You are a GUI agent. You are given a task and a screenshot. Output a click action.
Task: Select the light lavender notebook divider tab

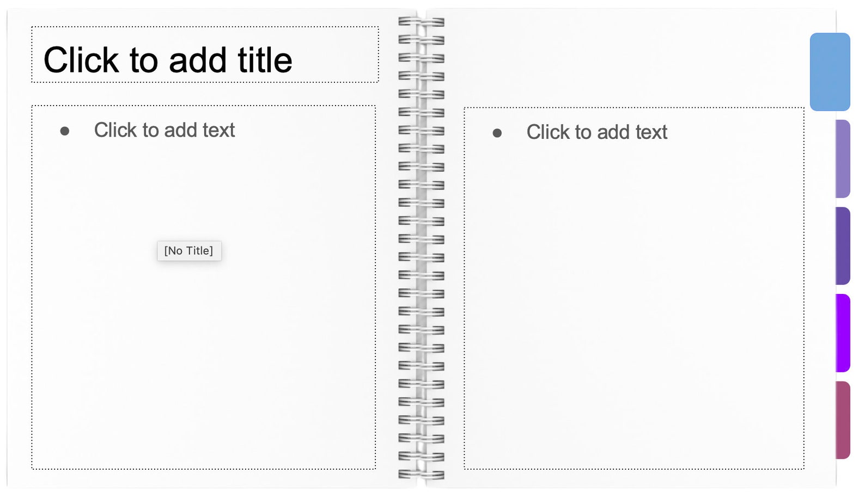[x=843, y=159]
